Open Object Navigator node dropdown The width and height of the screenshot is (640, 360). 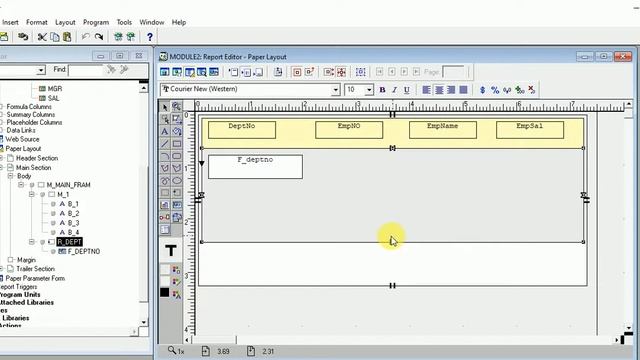[x=40, y=70]
